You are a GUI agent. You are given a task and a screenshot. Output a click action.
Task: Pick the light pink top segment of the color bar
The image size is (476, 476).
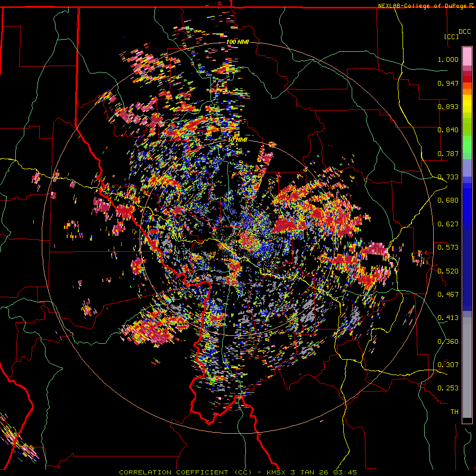pos(467,56)
